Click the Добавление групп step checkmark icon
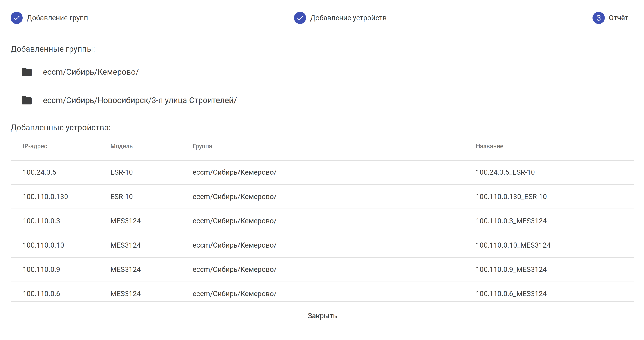This screenshot has height=340, width=644. (x=16, y=18)
